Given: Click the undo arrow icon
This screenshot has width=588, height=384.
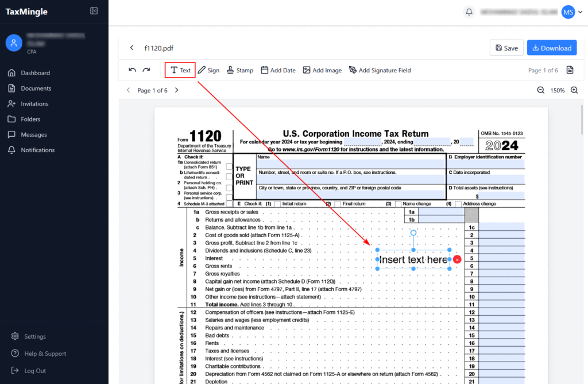Looking at the screenshot, I should (133, 70).
